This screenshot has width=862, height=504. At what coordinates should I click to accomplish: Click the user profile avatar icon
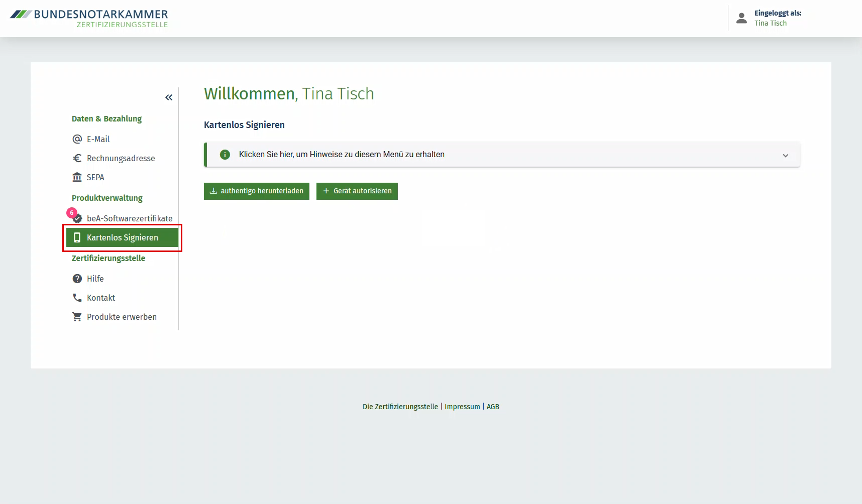(741, 18)
